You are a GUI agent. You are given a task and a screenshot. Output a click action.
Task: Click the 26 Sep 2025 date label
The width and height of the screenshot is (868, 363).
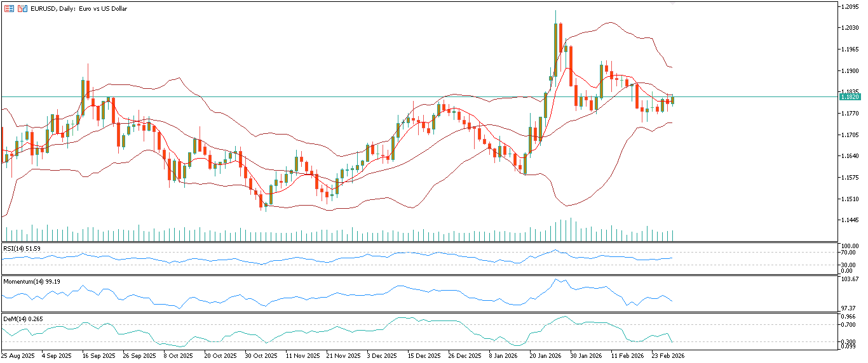click(139, 356)
